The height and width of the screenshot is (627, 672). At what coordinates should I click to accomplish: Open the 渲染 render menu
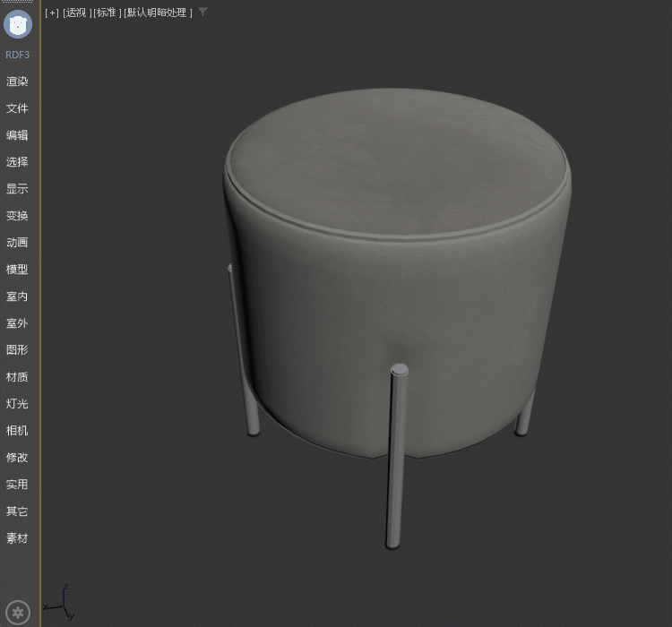tap(18, 82)
